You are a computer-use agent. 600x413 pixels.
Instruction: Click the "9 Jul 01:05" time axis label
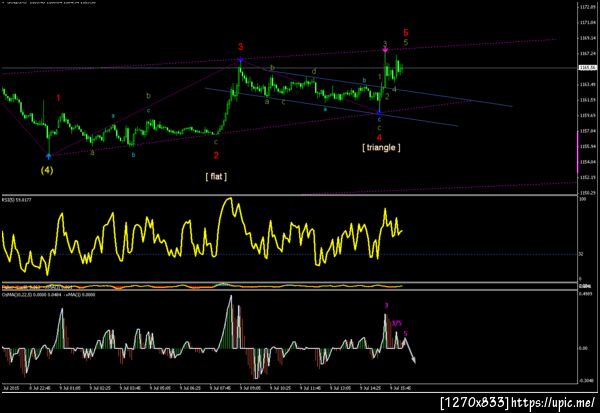tap(70, 388)
